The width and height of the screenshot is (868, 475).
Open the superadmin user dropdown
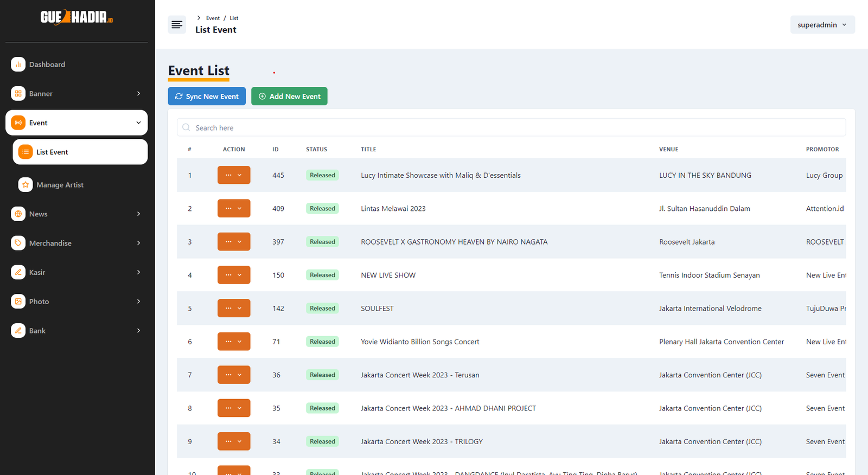click(x=822, y=25)
